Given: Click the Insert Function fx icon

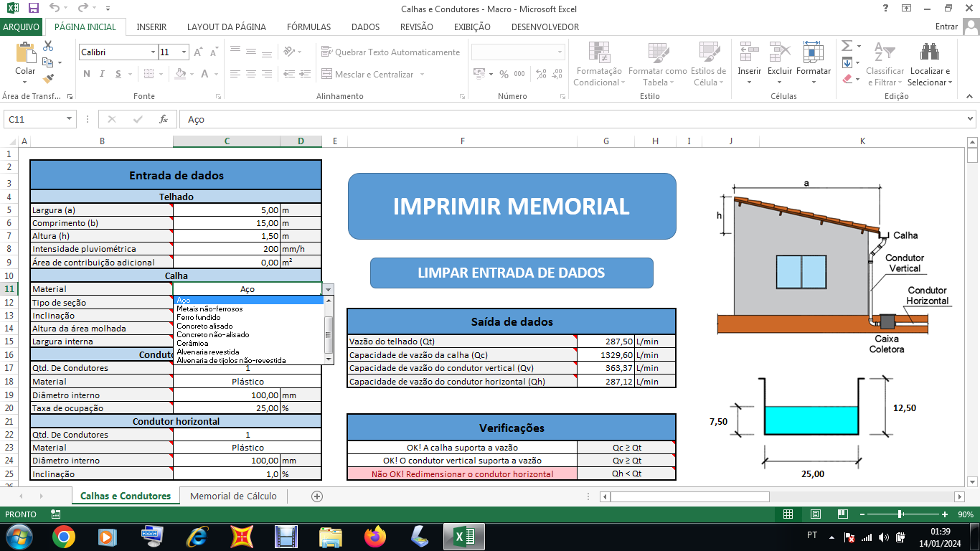Looking at the screenshot, I should [x=164, y=119].
